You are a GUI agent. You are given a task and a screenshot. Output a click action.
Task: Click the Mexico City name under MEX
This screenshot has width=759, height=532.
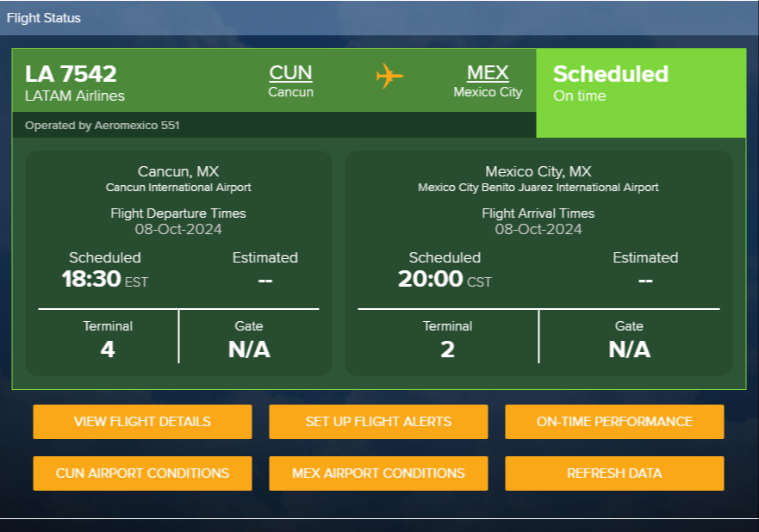(x=488, y=92)
